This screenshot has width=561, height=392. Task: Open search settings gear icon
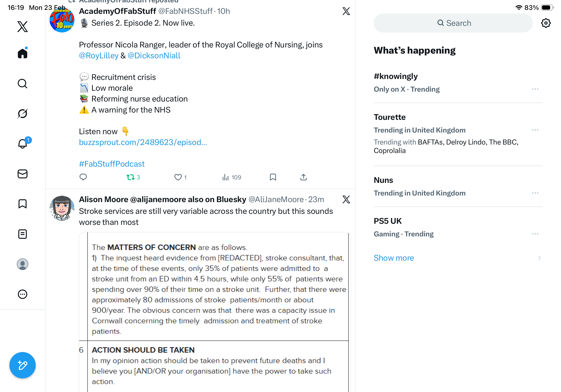pyautogui.click(x=545, y=23)
